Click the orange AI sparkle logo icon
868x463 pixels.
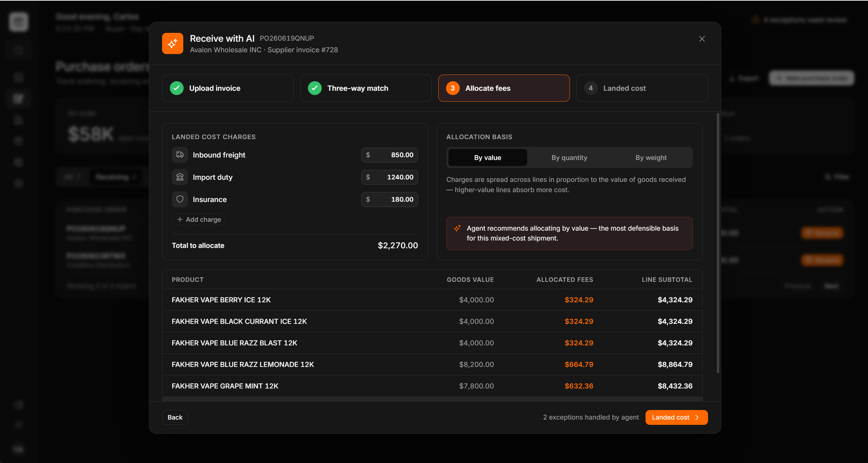(172, 43)
